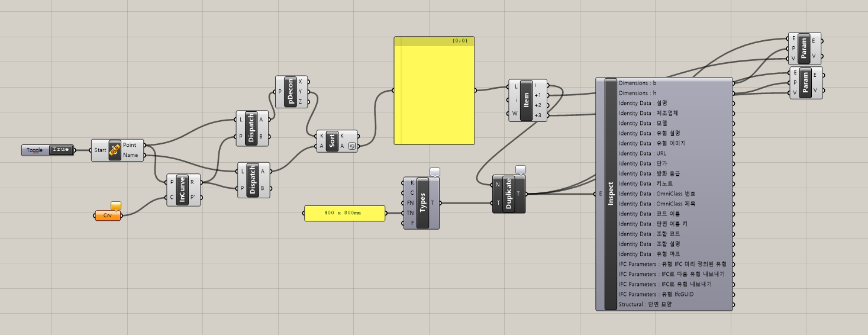Click the orange Crv parameter

tap(108, 215)
